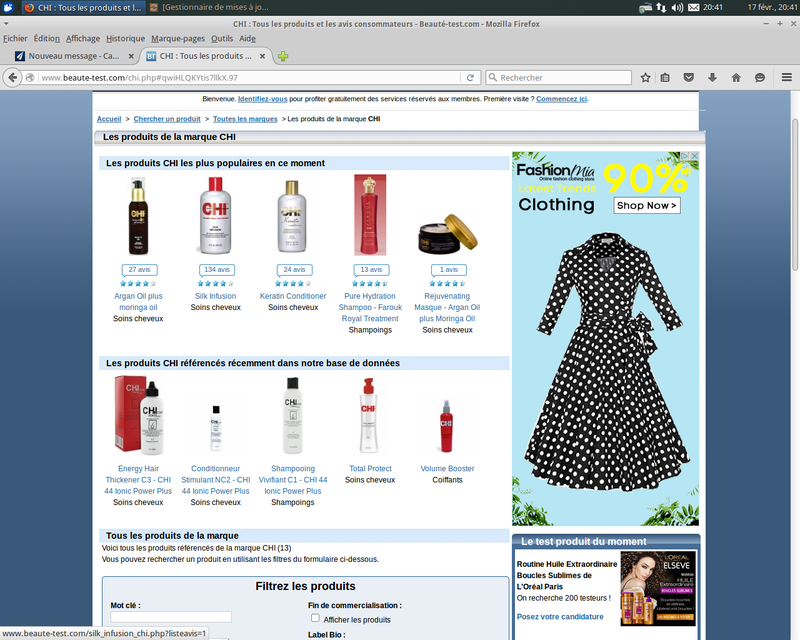The image size is (800, 640).
Task: Tick 'Afficher les produits' checkbox
Action: tap(315, 618)
